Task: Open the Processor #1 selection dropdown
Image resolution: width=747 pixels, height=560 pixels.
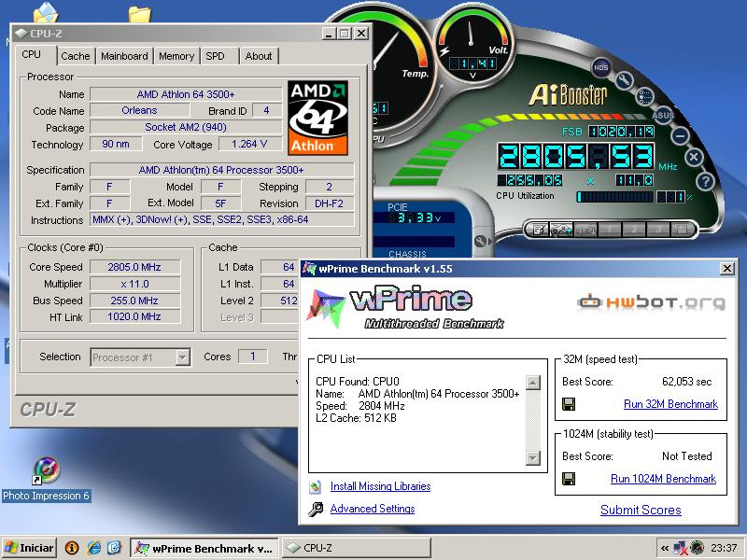Action: (182, 357)
